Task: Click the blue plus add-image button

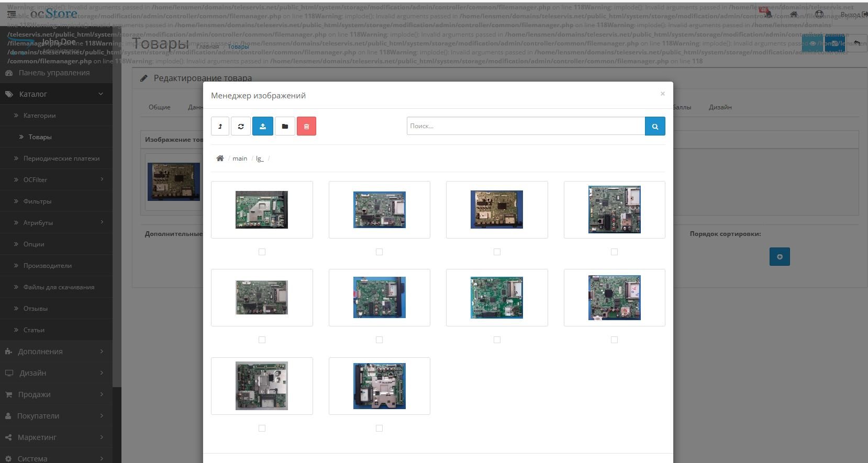Action: coord(780,256)
